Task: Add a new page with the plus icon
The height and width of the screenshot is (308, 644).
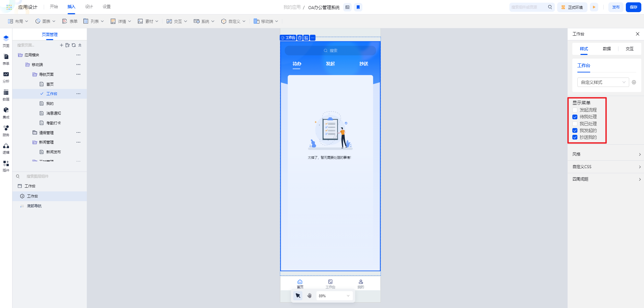Action: tap(62, 45)
